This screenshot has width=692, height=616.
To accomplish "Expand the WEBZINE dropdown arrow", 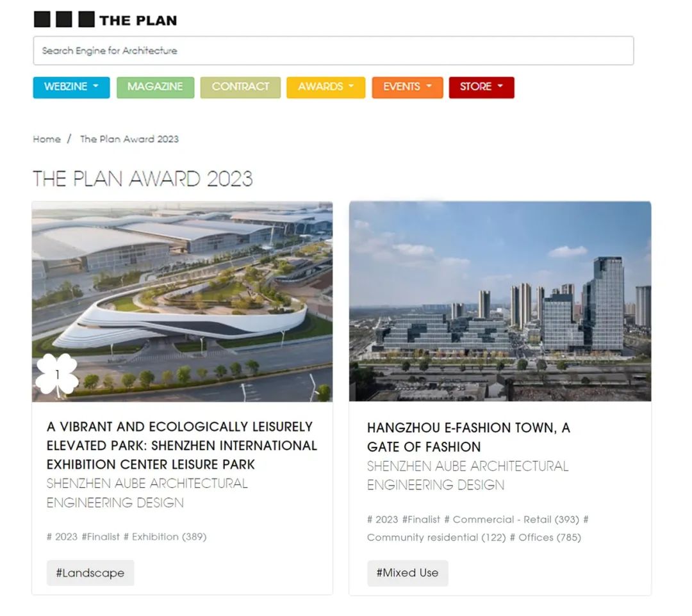I will [95, 86].
